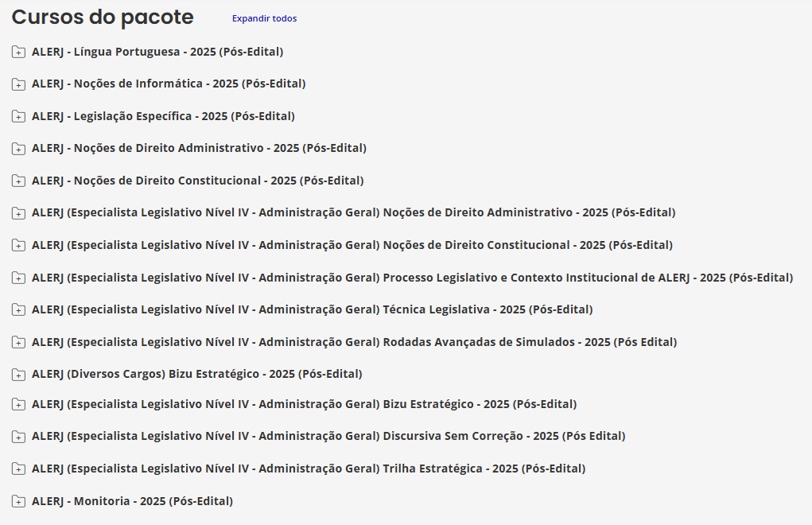812x525 pixels.
Task: Select Administração Geral Noções de Direito Constitucional title
Action: pyautogui.click(x=352, y=245)
